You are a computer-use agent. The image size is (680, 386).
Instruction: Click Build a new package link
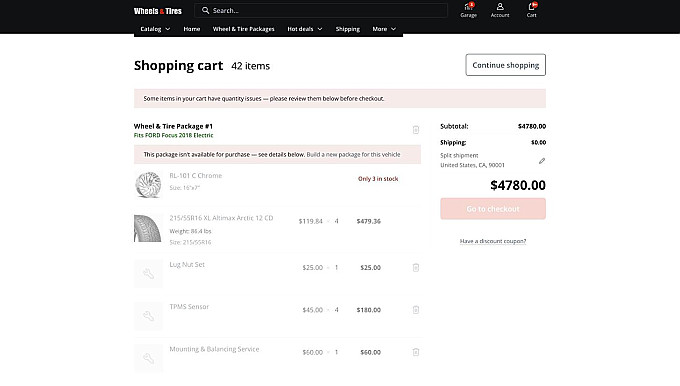pos(353,154)
